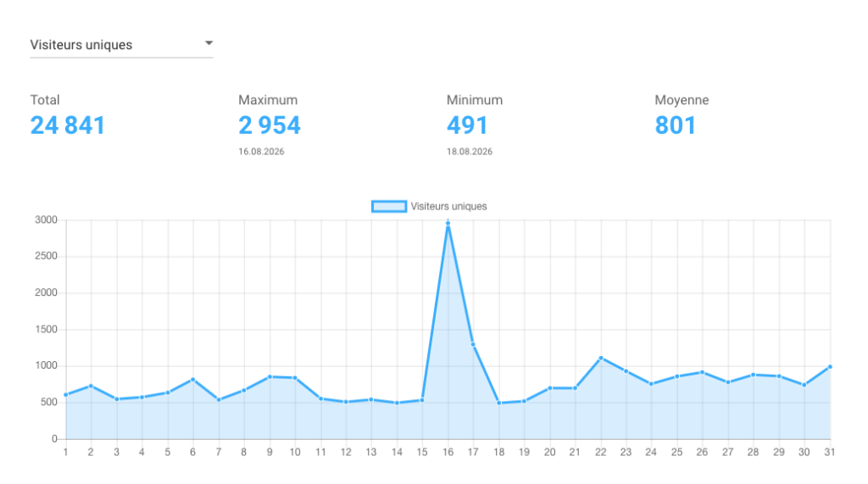
Task: Click the maximum date 16.08.2026
Action: coord(261,152)
